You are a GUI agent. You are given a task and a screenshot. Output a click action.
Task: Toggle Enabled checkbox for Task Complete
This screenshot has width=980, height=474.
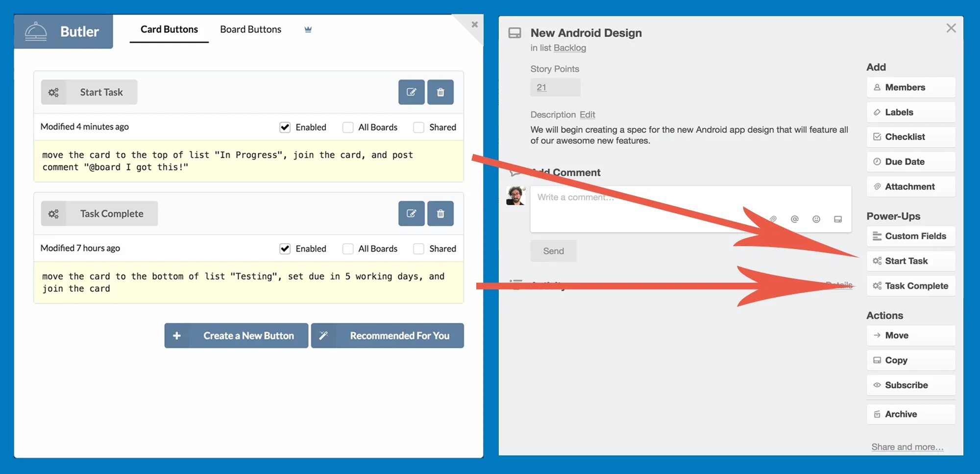coord(285,249)
